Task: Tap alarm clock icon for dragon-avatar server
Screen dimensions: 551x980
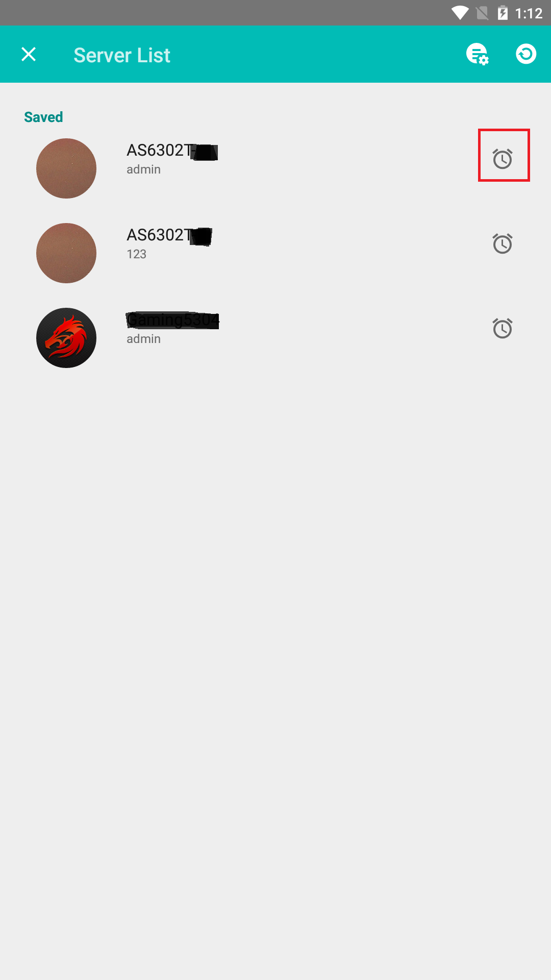Action: coord(503,328)
